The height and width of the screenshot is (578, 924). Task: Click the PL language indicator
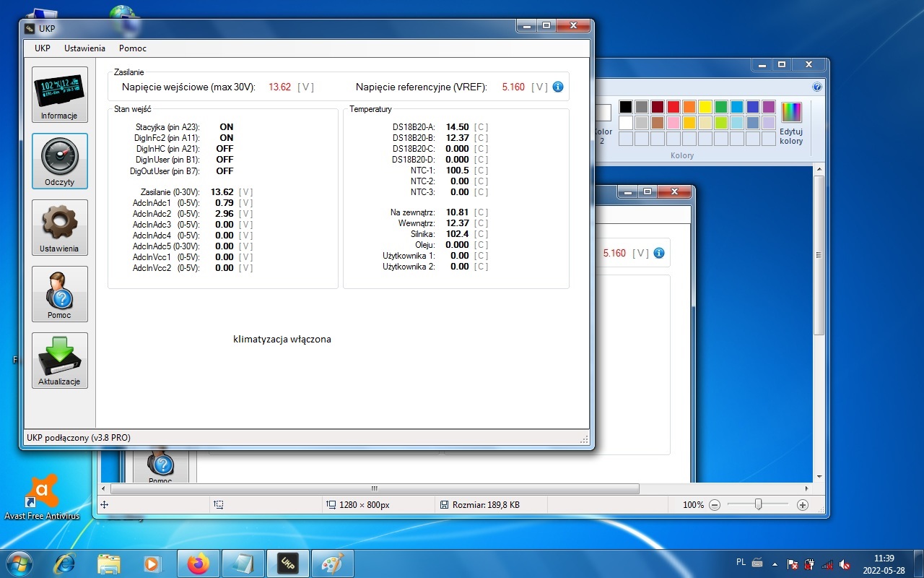[741, 562]
